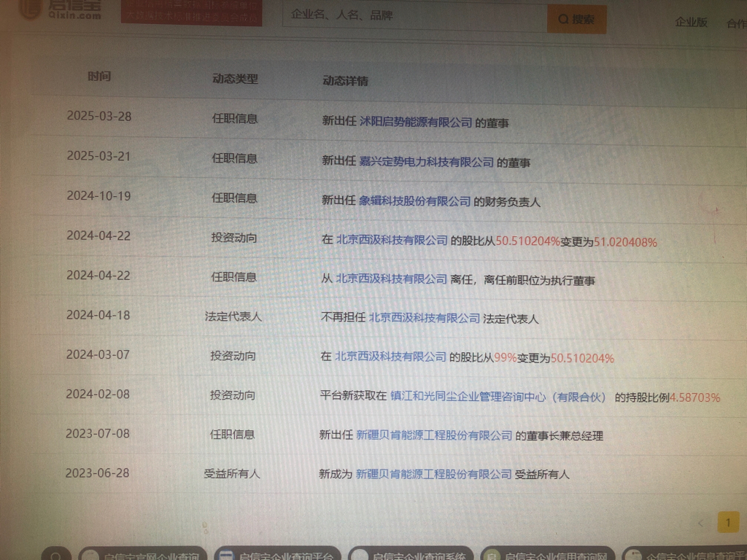Click the red 51.020408% value
747x560 pixels.
[625, 242]
